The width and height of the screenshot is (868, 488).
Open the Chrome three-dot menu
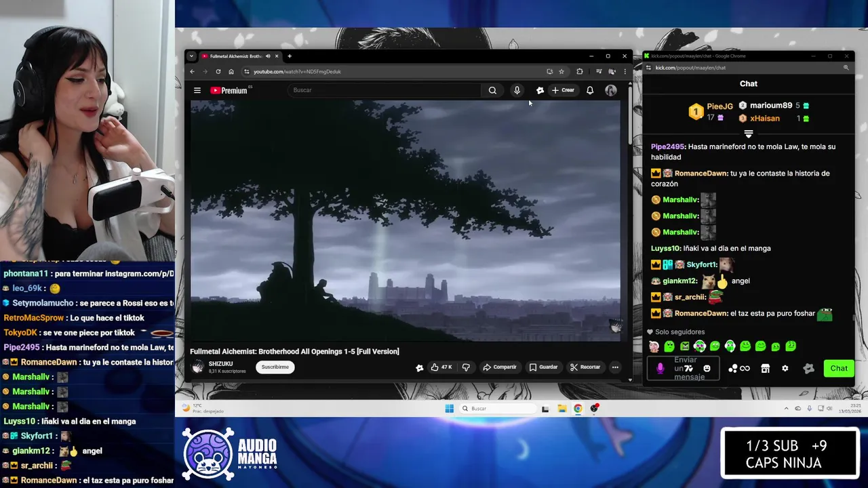click(x=625, y=71)
